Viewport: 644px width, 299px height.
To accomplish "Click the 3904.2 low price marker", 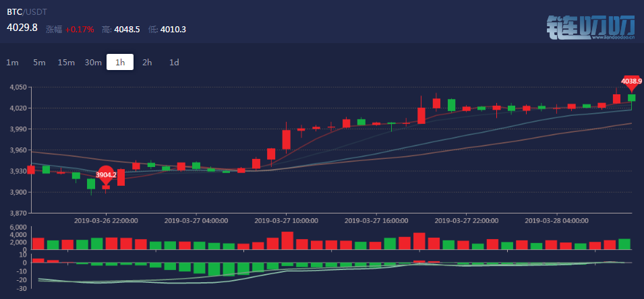I will [106, 174].
